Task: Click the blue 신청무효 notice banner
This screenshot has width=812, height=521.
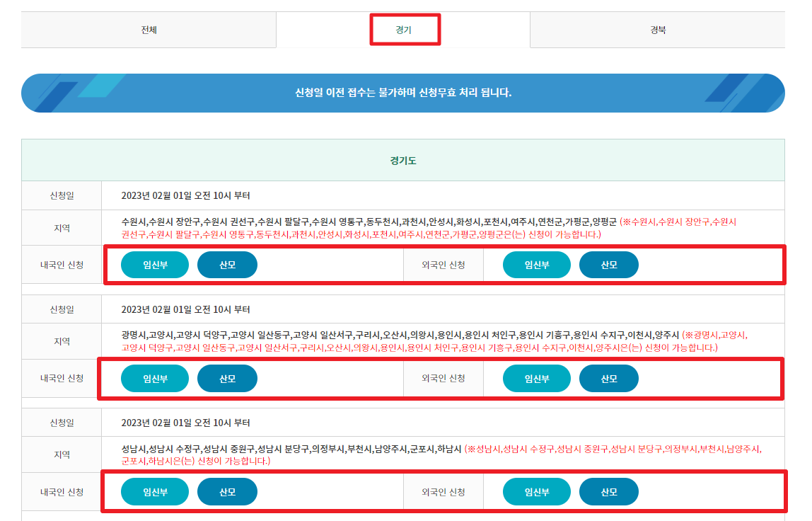Action: pyautogui.click(x=406, y=92)
